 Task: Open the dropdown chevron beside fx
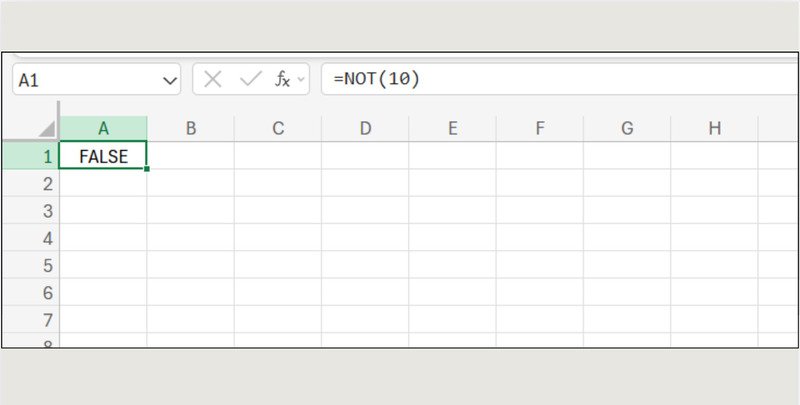point(302,80)
